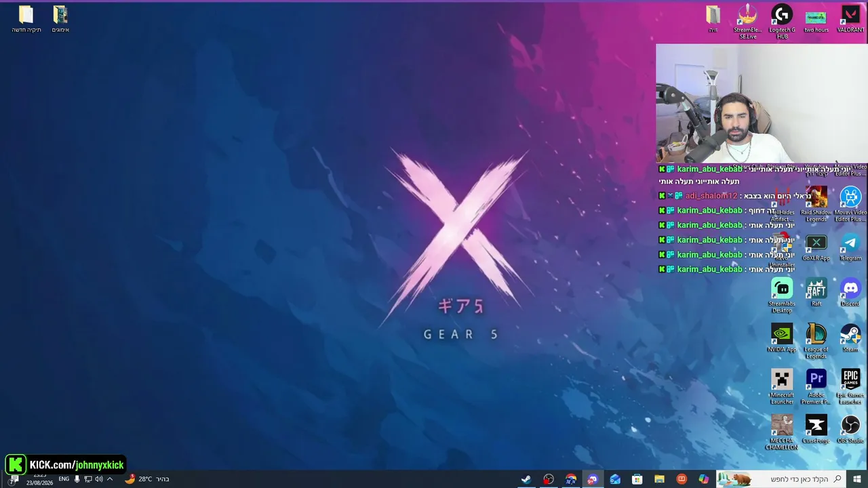Open the Telegram desktop shortcut
868x488 pixels.
(x=850, y=248)
